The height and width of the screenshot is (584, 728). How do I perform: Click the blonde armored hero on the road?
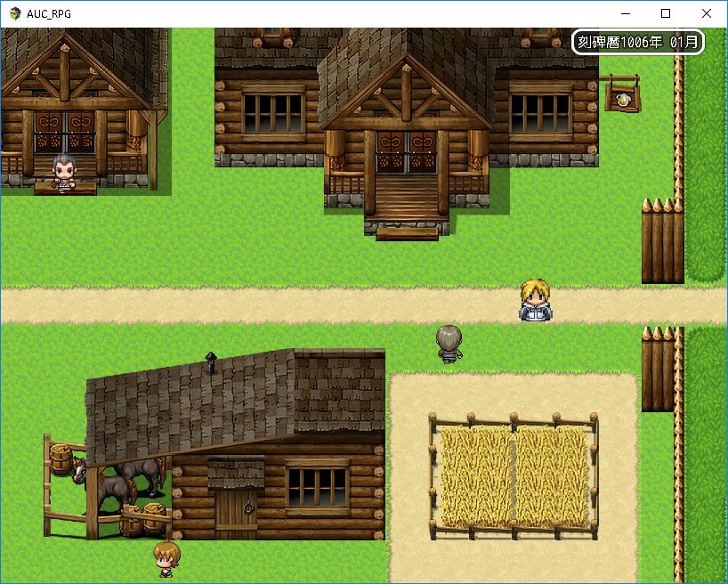pos(536,300)
